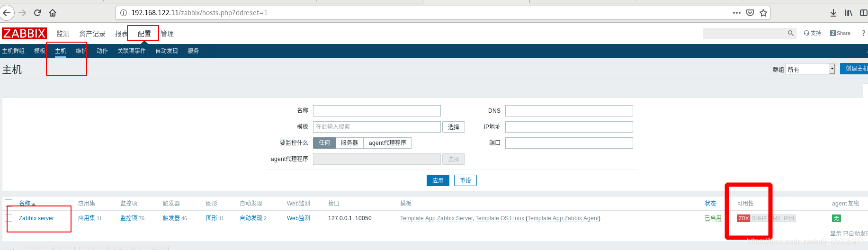868x250 pixels.
Task: Open the Zabbix server host link
Action: (x=36, y=218)
